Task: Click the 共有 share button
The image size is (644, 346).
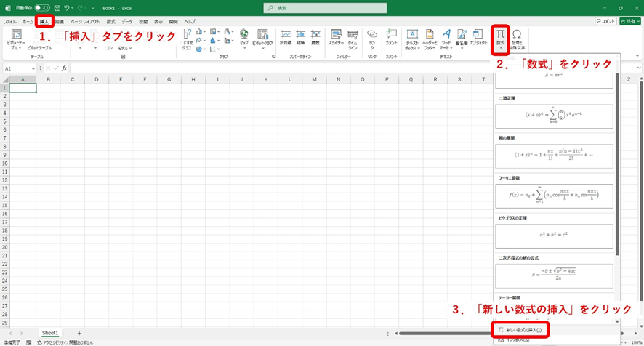Action: click(x=629, y=22)
